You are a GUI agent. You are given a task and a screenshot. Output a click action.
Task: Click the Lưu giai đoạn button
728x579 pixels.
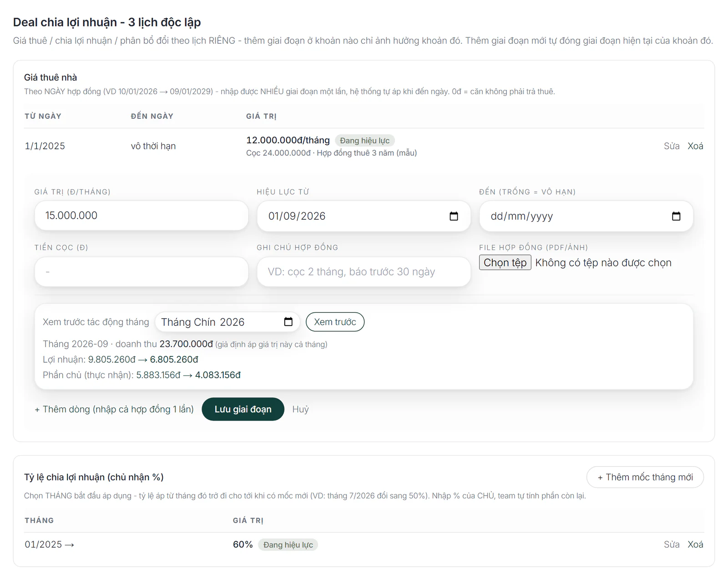click(243, 409)
